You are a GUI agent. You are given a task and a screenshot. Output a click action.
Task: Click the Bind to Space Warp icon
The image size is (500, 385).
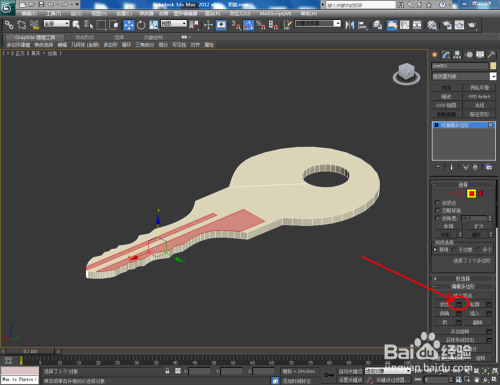coord(34,25)
